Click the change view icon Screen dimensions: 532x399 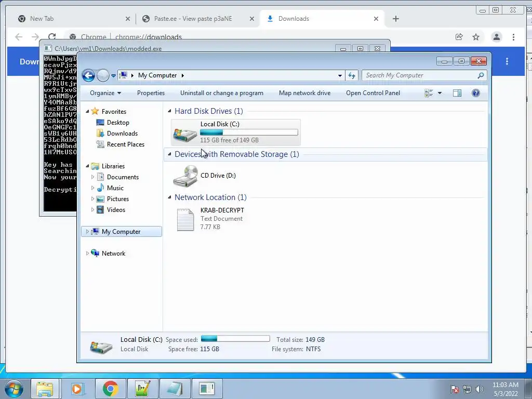click(x=429, y=93)
